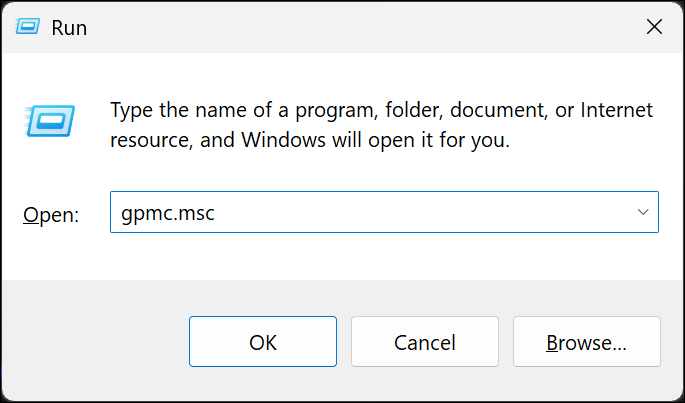Click the "Run" title text
This screenshot has height=403, width=685.
point(69,28)
